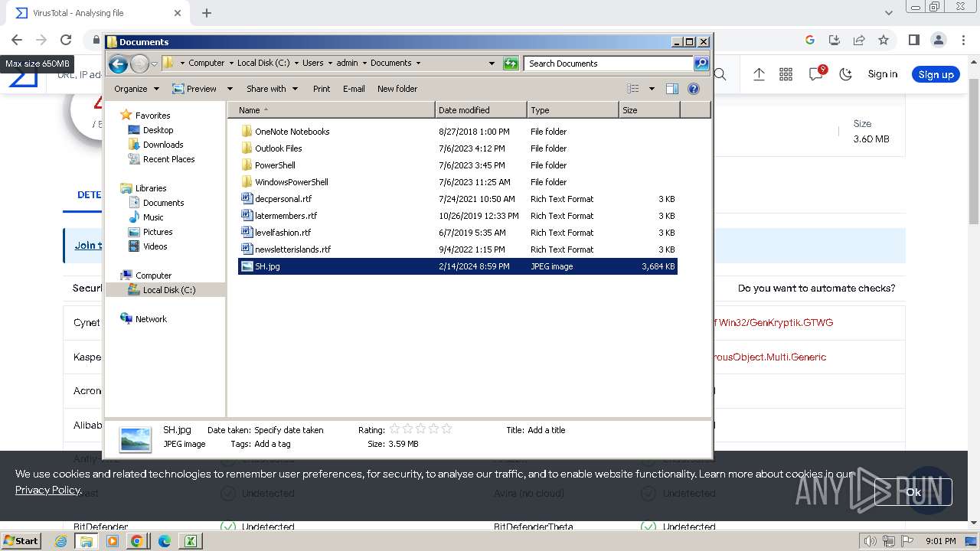Toggle the preview pane icon
Screen dimensions: 980x551
(672, 89)
